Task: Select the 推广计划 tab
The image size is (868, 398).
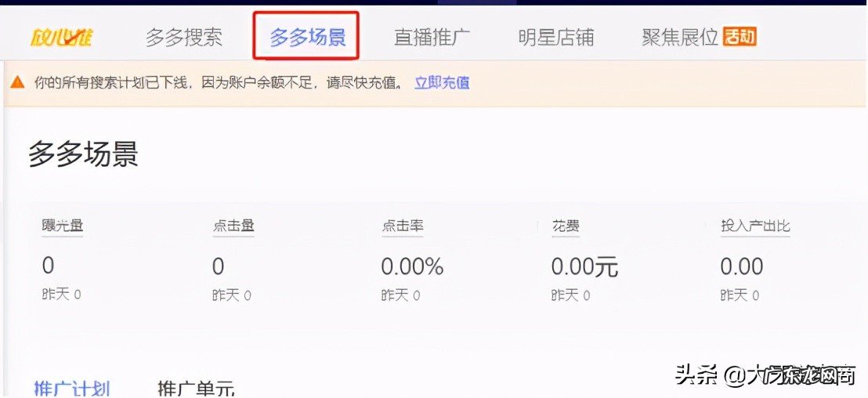Action: tap(72, 388)
